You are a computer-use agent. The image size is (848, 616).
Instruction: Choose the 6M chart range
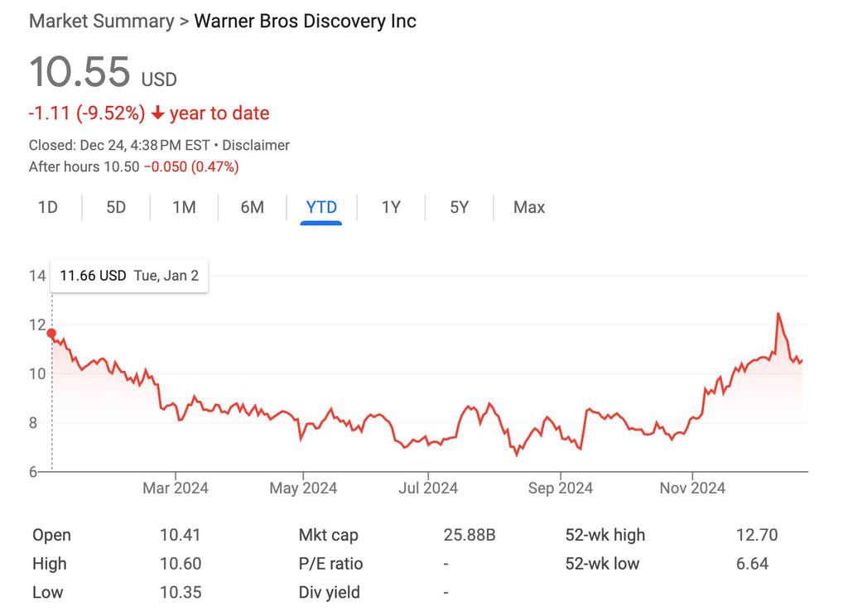click(252, 207)
